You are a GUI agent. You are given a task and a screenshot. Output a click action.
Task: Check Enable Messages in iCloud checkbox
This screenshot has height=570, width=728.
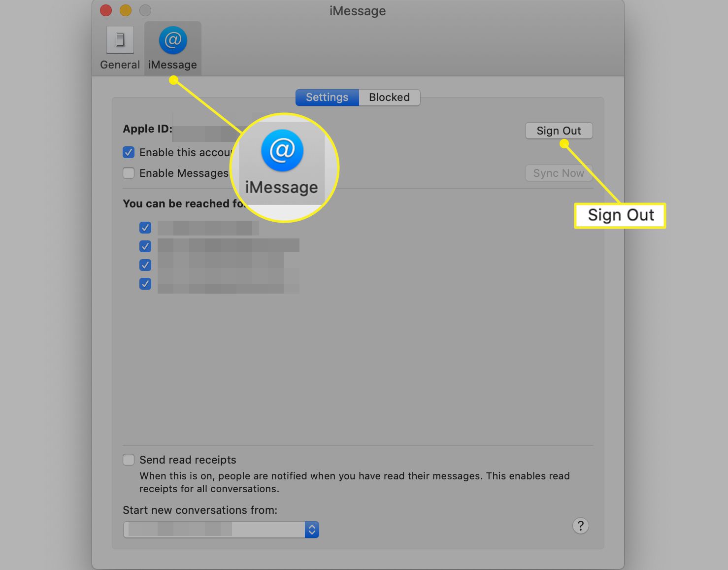[x=129, y=173]
